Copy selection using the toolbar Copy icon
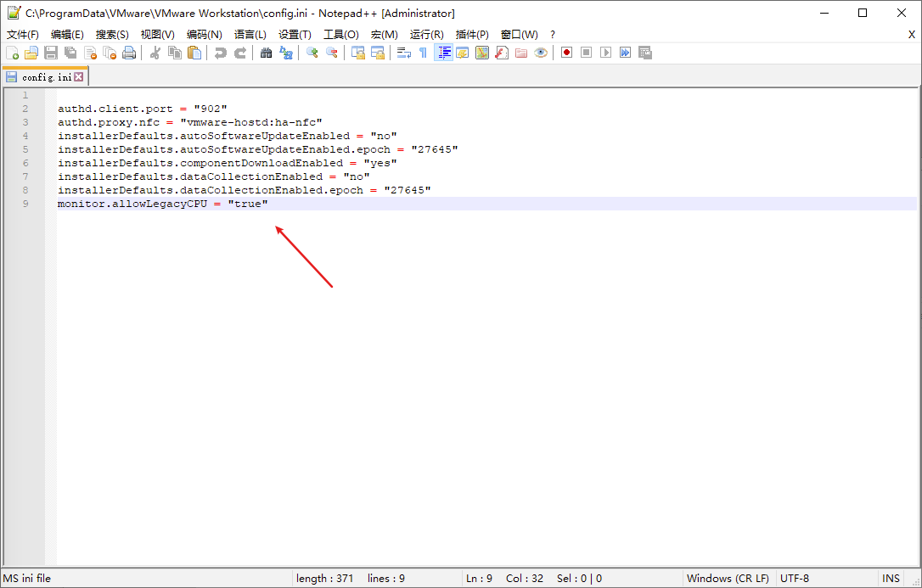Screen dimensions: 922x588 point(175,53)
